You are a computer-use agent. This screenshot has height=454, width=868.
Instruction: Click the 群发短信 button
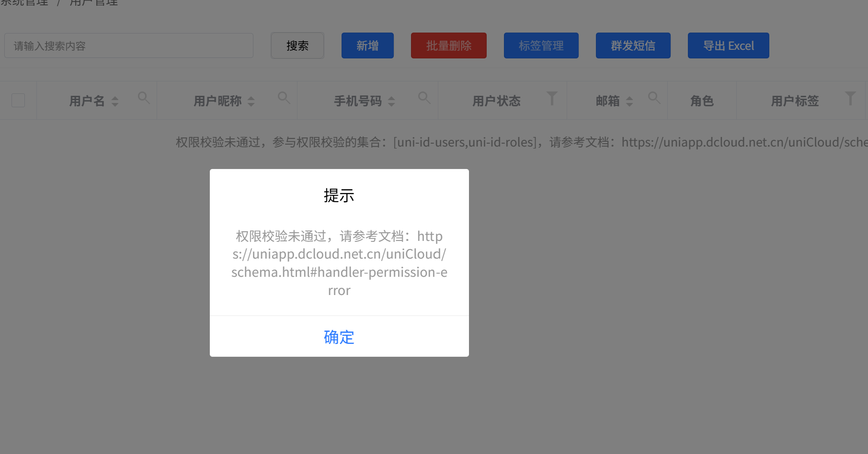coord(633,46)
